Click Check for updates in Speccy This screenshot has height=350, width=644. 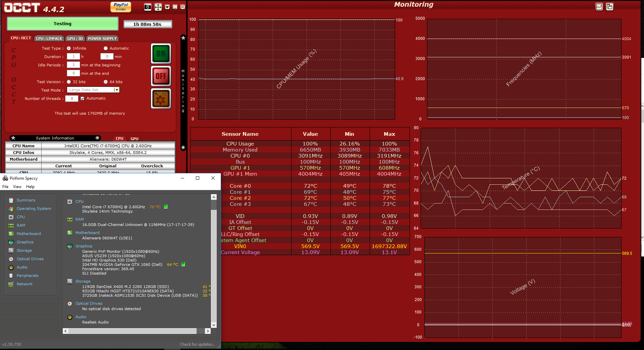pos(197,344)
